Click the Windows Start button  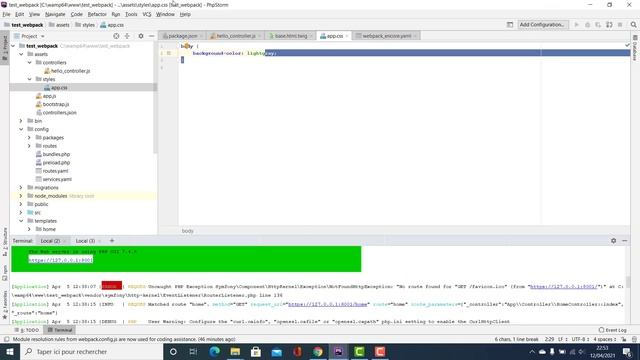[10, 351]
